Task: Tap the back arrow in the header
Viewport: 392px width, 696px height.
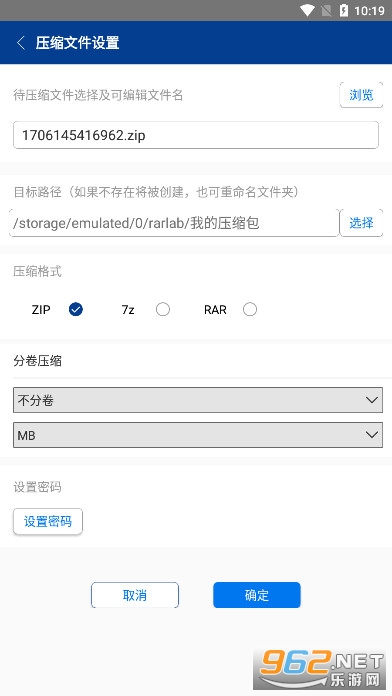Action: [20, 43]
